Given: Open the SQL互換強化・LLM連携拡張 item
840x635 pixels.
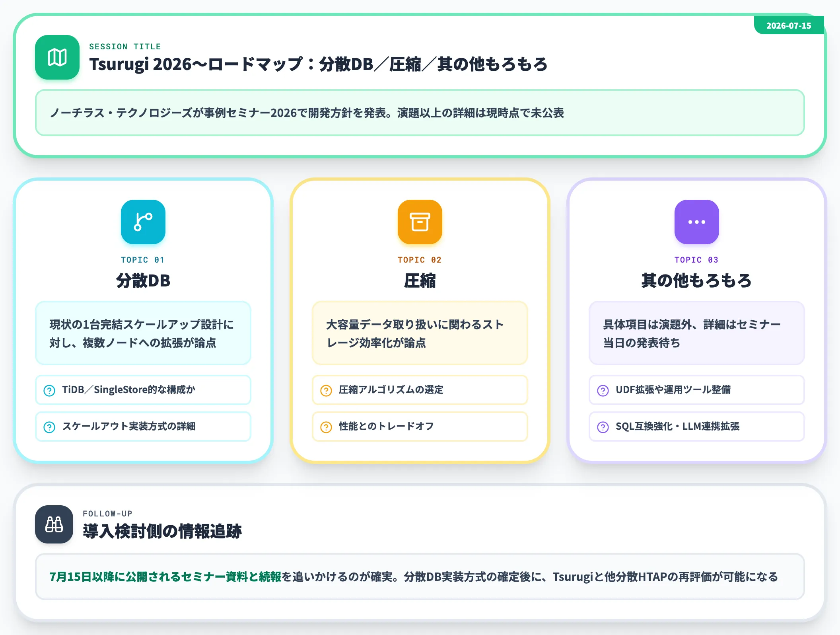Looking at the screenshot, I should tap(697, 427).
